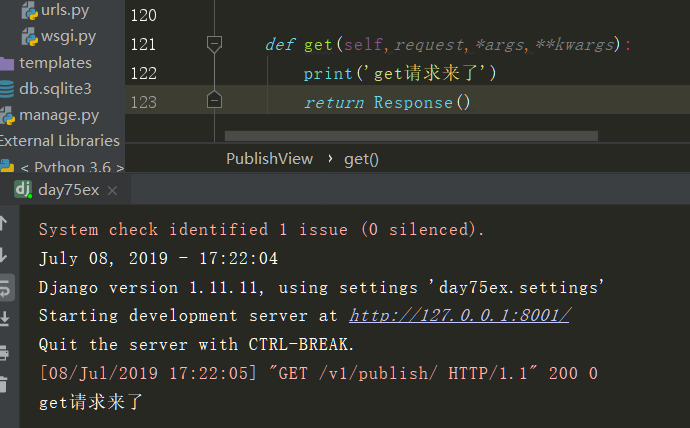Close the day75ex run tab
The height and width of the screenshot is (428, 690).
pos(112,191)
